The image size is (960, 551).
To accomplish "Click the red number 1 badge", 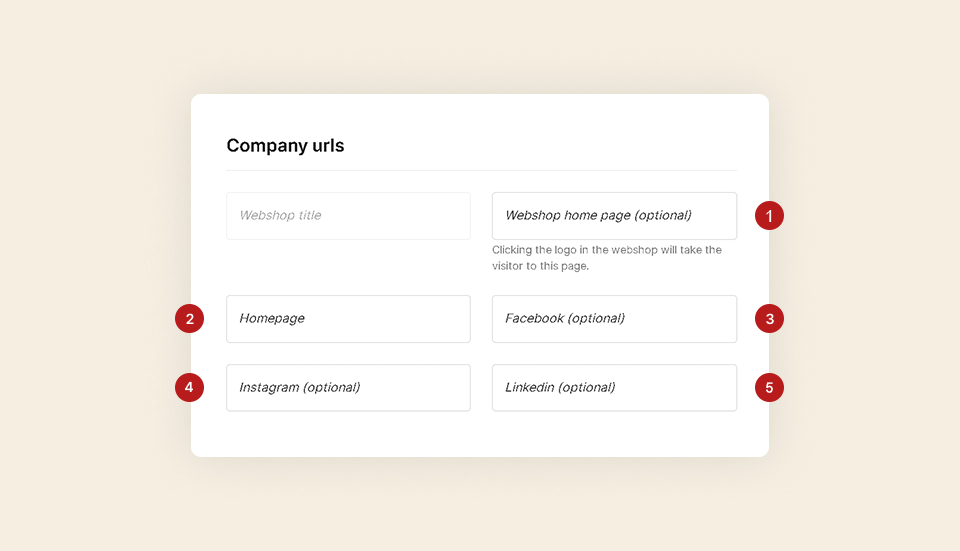I will click(x=769, y=216).
